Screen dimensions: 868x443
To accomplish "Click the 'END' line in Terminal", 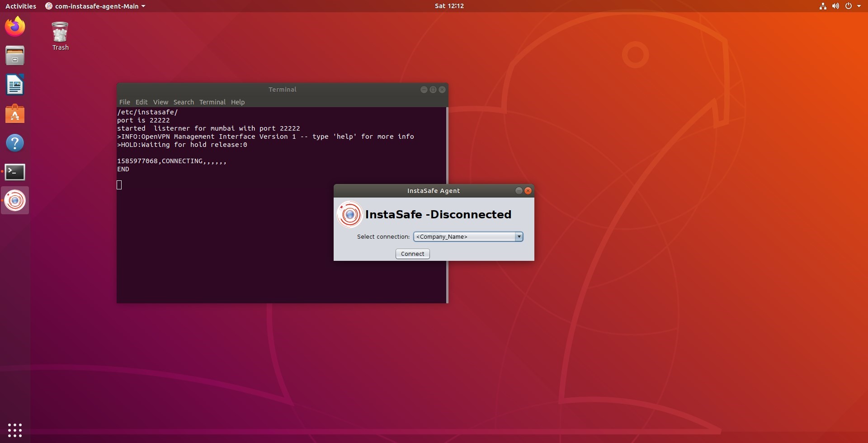I will click(x=123, y=169).
